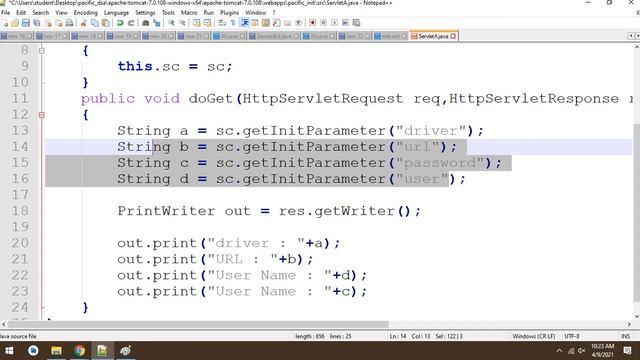The height and width of the screenshot is (360, 640).
Task: Open the Plugins menu
Action: (x=229, y=13)
